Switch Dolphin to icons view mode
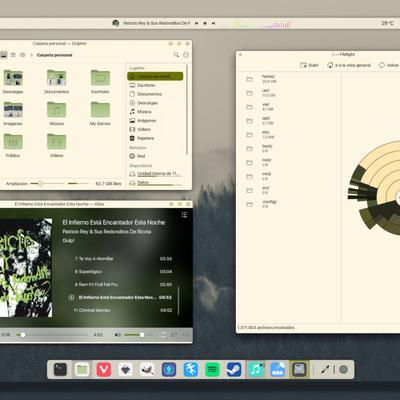This screenshot has height=400, width=400. (4, 55)
